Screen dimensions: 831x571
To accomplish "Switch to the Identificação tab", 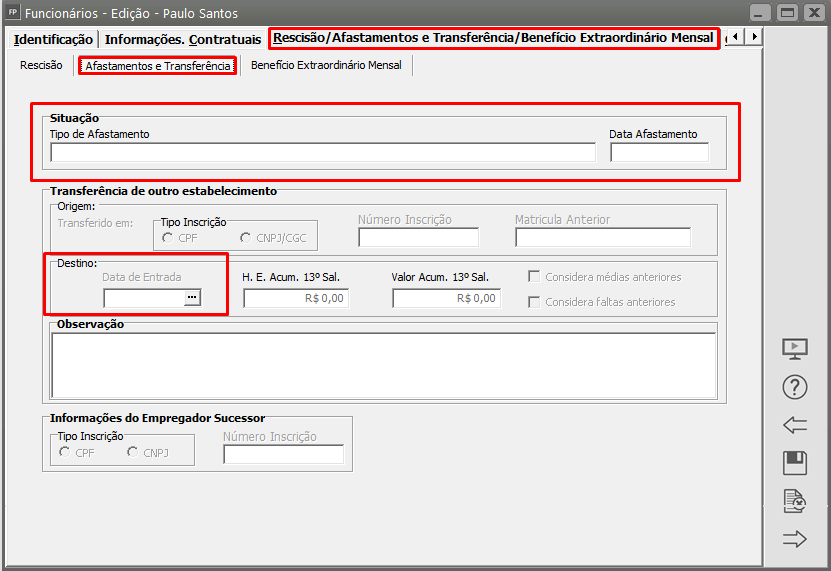I will (53, 39).
